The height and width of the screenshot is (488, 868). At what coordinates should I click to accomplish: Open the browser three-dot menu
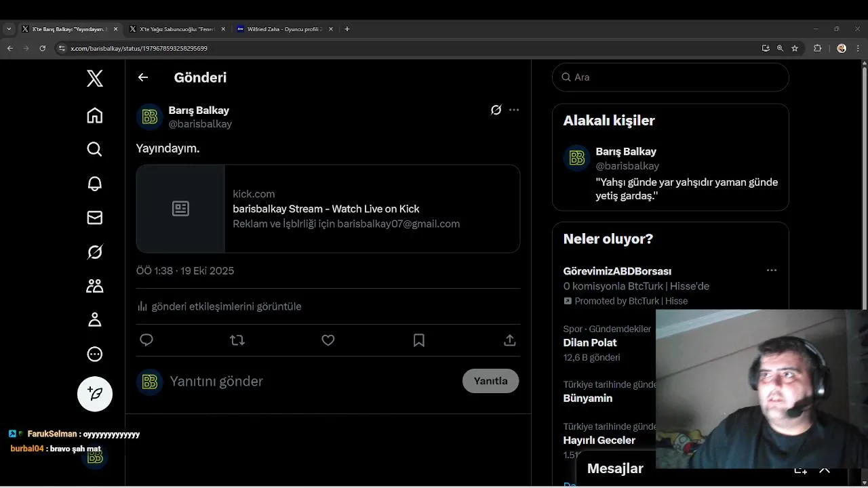858,48
